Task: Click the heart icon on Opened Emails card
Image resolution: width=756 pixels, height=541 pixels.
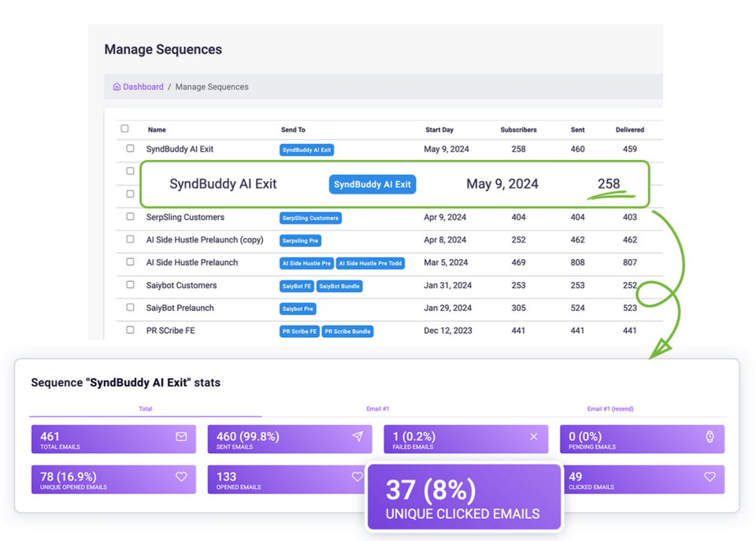Action: 358,475
